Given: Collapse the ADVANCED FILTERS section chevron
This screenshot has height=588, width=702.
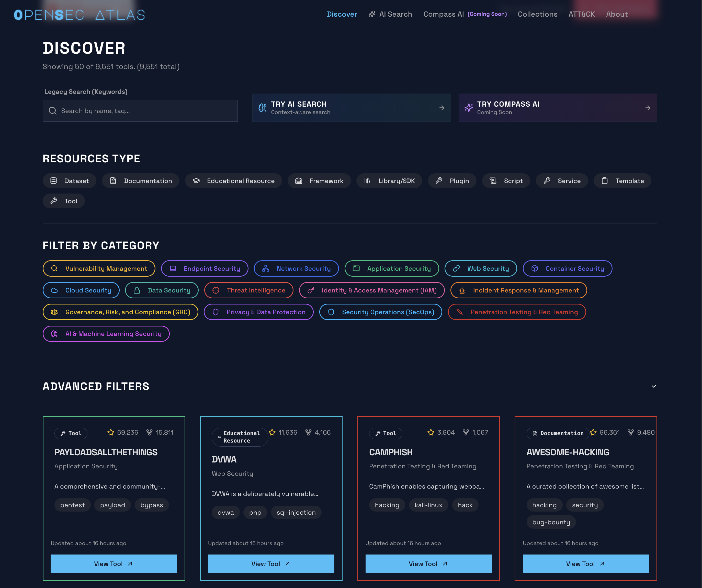Looking at the screenshot, I should [653, 386].
